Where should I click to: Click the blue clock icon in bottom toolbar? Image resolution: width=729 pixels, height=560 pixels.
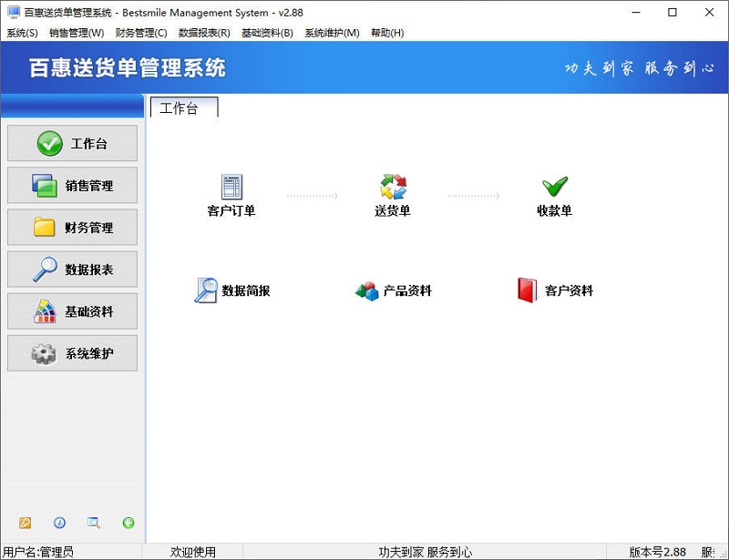pos(59,523)
